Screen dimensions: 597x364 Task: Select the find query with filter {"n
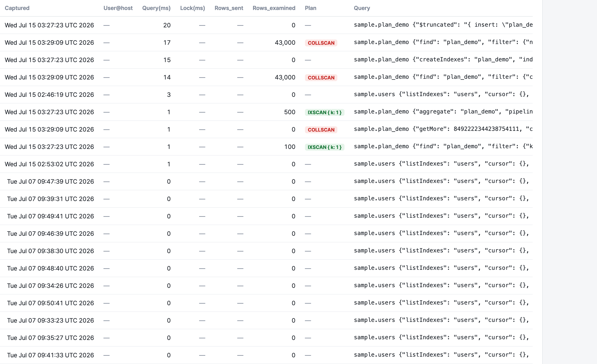[x=443, y=42]
